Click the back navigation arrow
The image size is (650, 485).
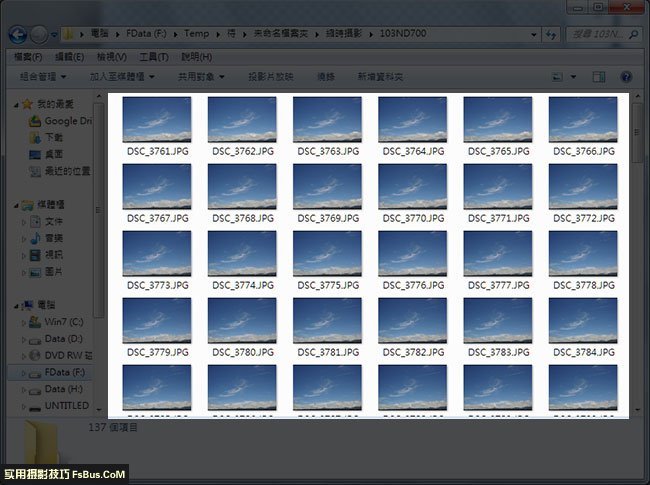click(17, 33)
